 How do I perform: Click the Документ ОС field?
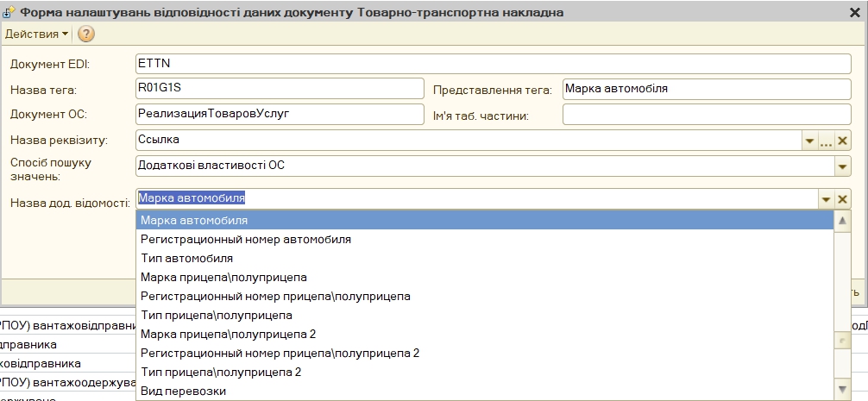[x=280, y=115]
